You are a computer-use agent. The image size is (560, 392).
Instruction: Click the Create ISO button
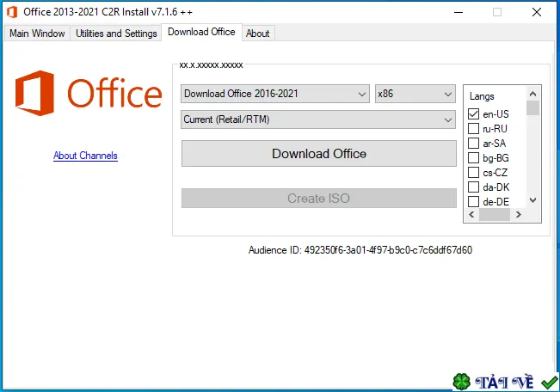(x=319, y=198)
